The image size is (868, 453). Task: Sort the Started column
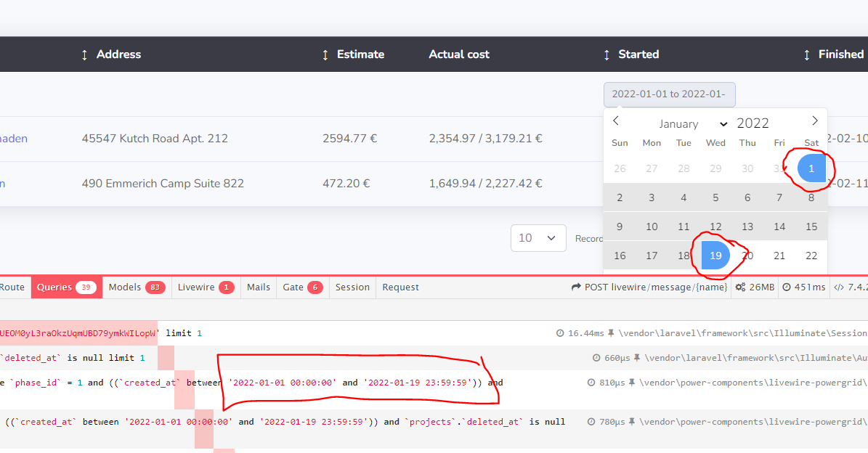point(606,54)
